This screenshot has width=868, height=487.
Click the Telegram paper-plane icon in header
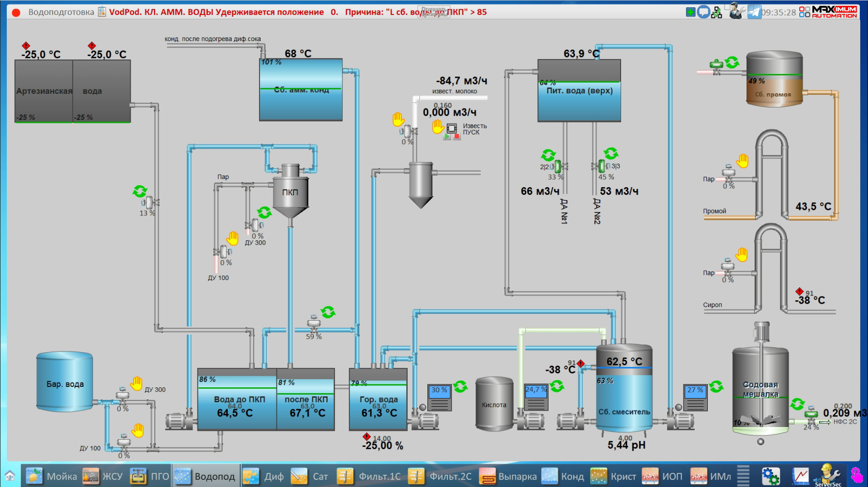[x=754, y=12]
